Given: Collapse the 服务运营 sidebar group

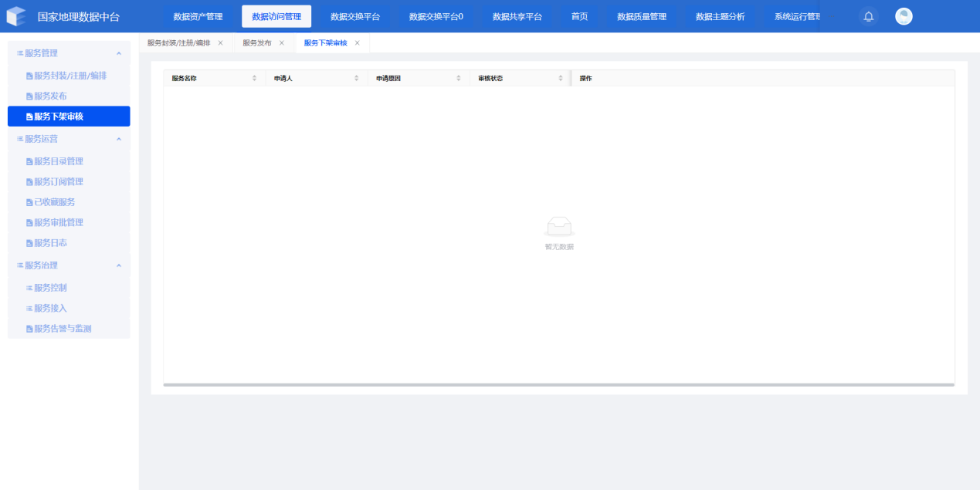Looking at the screenshot, I should [x=119, y=139].
